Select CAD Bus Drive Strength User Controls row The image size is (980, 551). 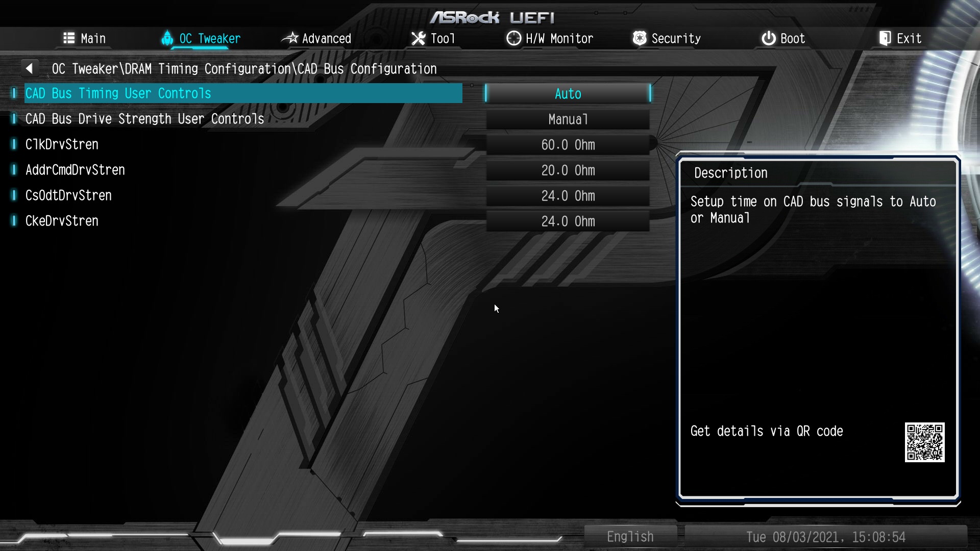[144, 119]
